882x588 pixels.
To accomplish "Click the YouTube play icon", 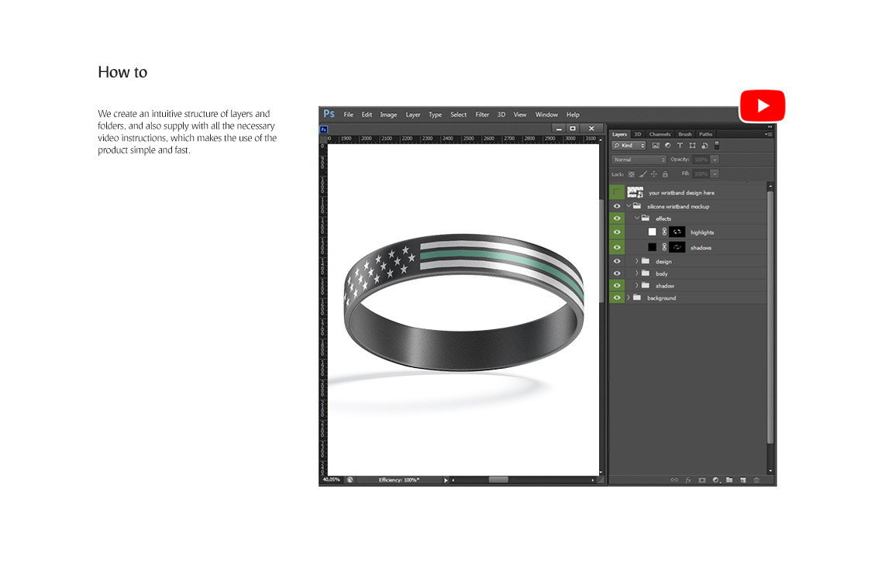I will click(x=762, y=106).
